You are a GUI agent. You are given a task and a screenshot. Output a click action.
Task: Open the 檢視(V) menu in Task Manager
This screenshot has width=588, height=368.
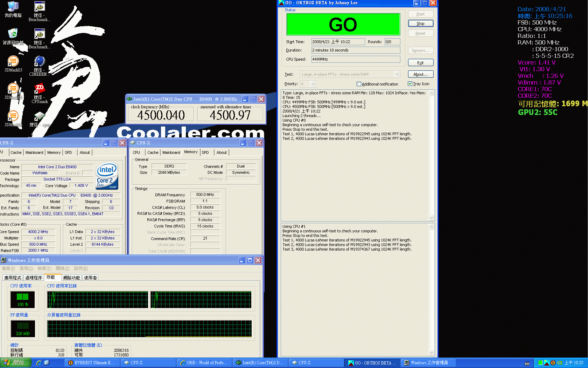click(44, 268)
